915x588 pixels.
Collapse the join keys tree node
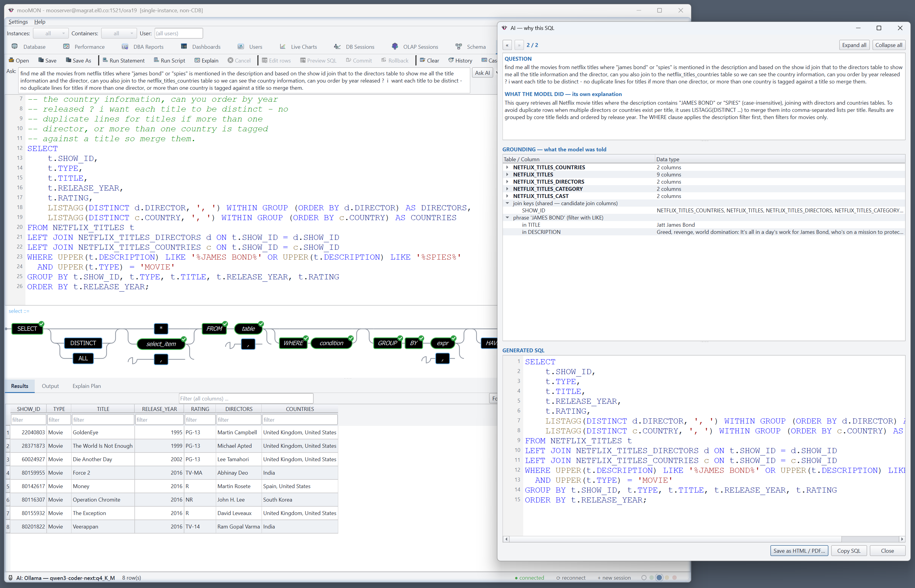coord(507,203)
